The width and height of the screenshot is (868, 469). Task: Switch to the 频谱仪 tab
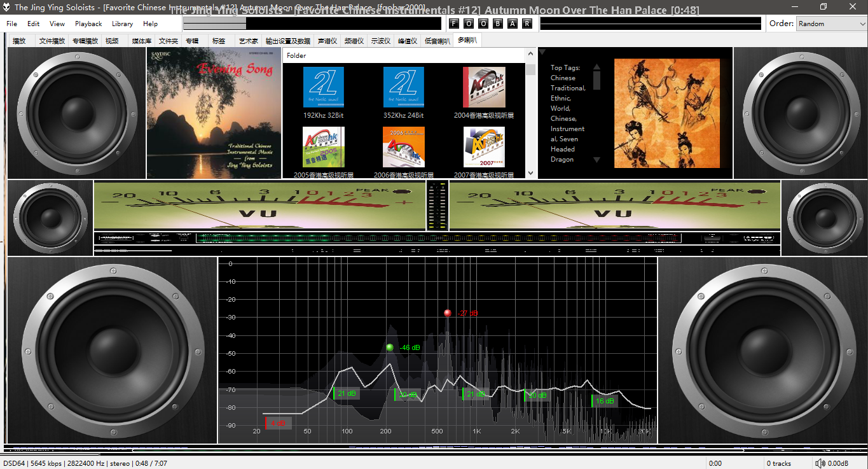(354, 41)
